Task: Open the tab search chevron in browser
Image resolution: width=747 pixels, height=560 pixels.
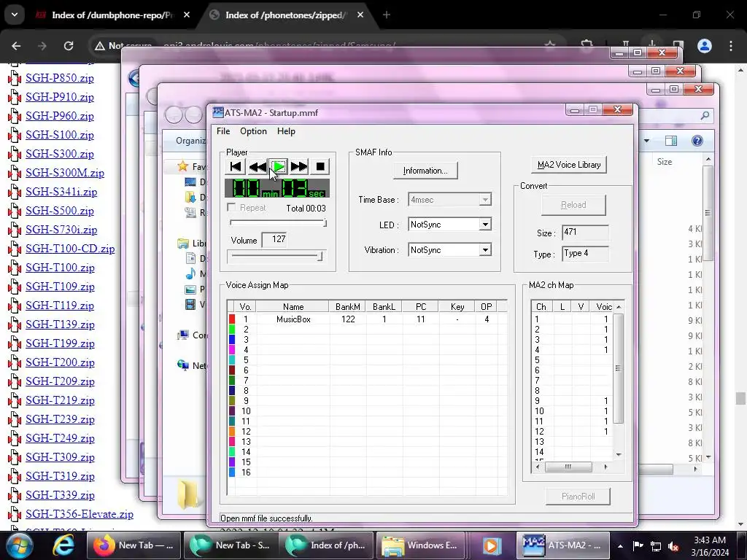Action: 15,15
